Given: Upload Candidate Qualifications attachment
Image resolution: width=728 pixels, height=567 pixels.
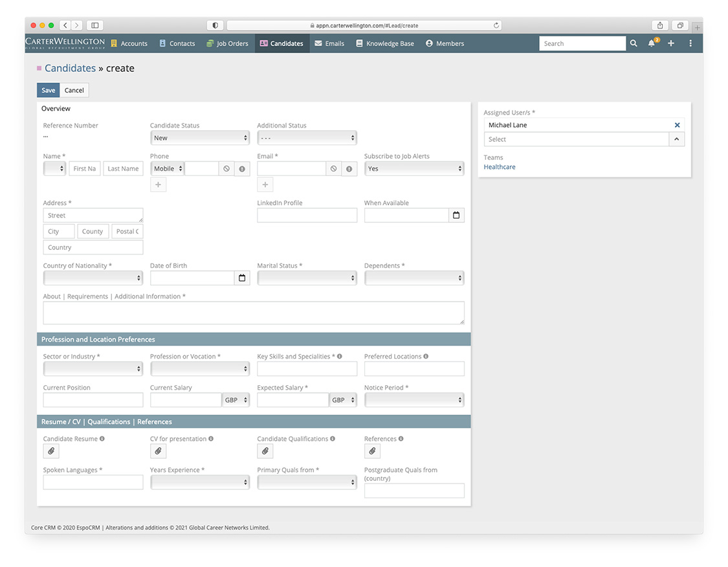Looking at the screenshot, I should click(x=265, y=450).
